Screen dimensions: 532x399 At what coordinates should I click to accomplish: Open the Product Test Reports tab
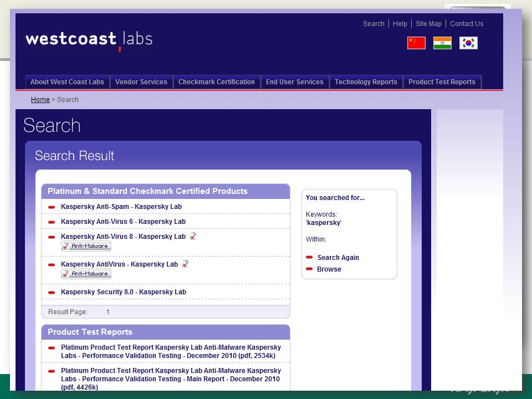442,82
